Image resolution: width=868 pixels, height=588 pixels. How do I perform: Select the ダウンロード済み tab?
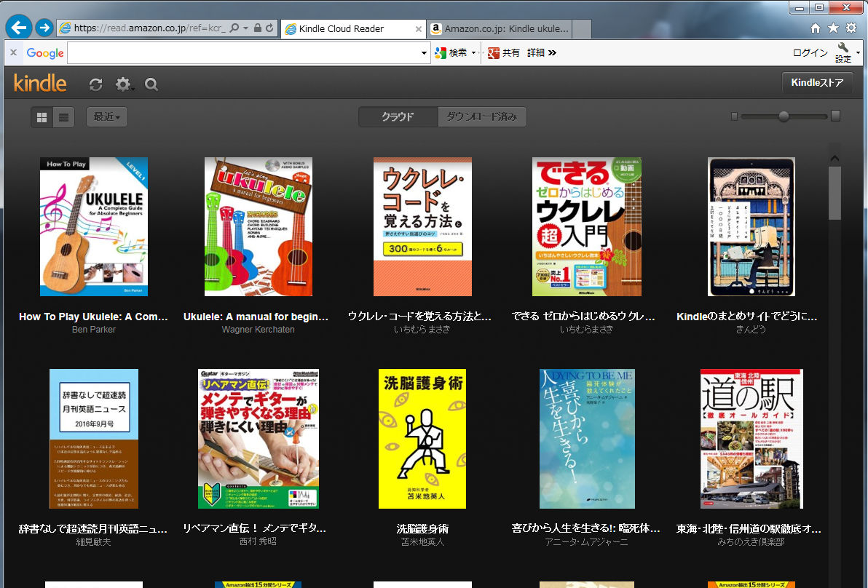tap(481, 116)
